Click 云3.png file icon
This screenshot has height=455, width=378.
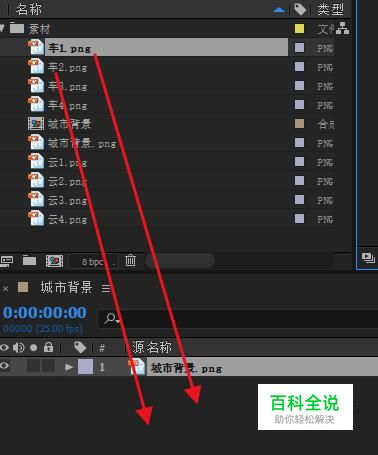36,199
